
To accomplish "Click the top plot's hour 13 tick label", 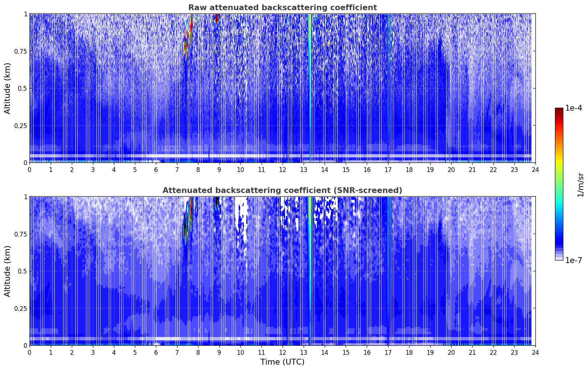I will tap(304, 169).
